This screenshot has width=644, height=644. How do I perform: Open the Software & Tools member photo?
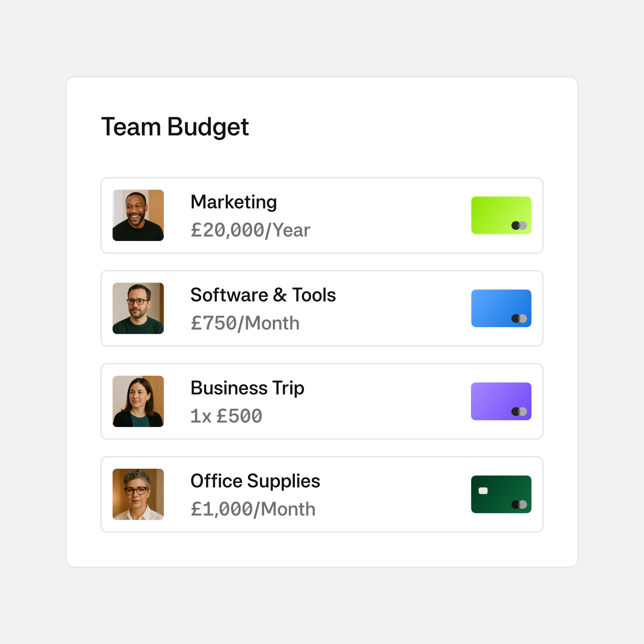138,308
